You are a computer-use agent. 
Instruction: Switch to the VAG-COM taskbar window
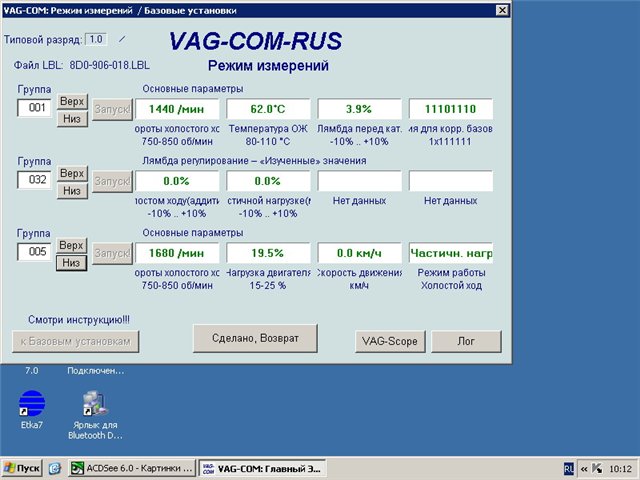tap(262, 468)
